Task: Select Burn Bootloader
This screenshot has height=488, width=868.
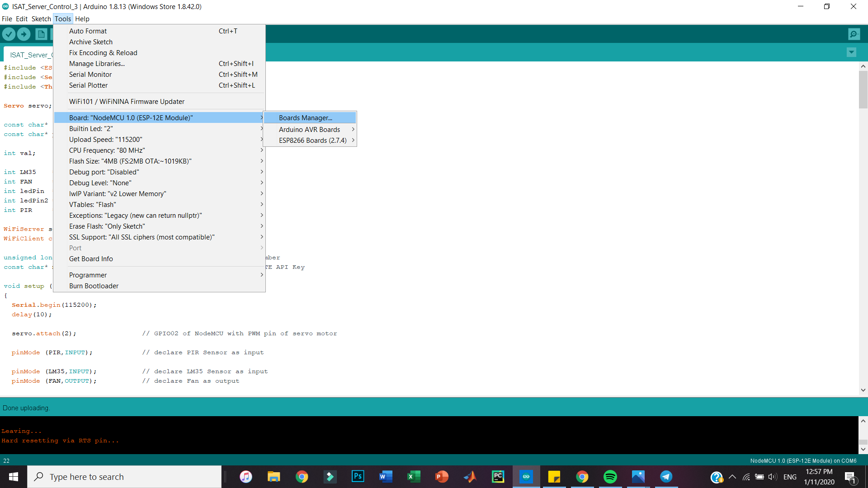Action: [x=159, y=286]
